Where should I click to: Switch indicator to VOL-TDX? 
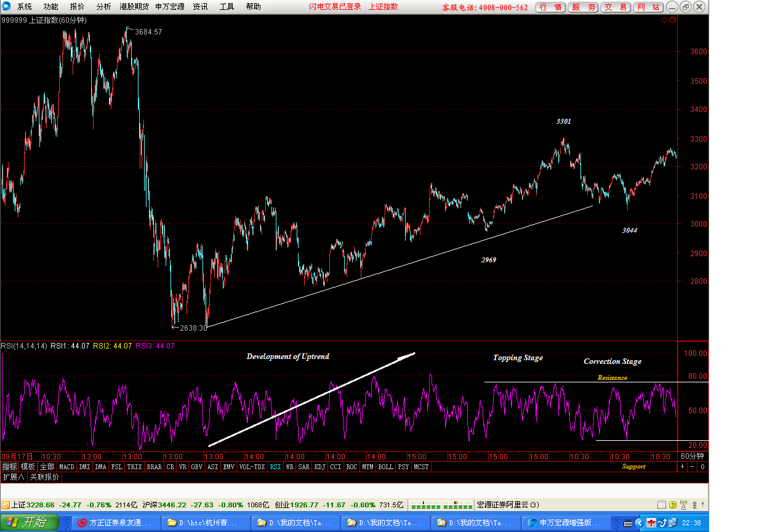[x=252, y=467]
